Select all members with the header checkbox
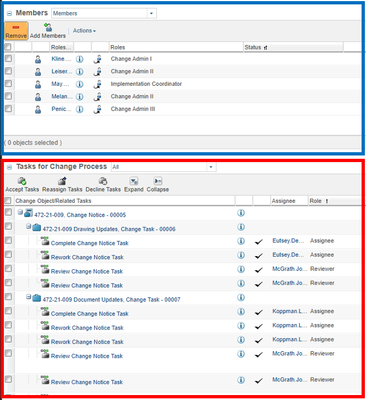This screenshot has height=400, width=366. pos(8,47)
